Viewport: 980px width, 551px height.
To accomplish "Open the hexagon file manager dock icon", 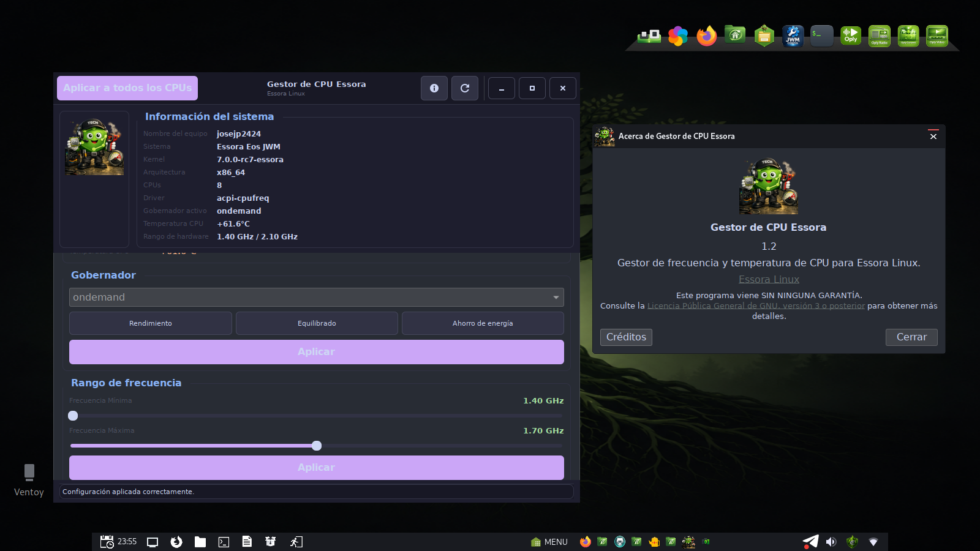I will [x=764, y=36].
